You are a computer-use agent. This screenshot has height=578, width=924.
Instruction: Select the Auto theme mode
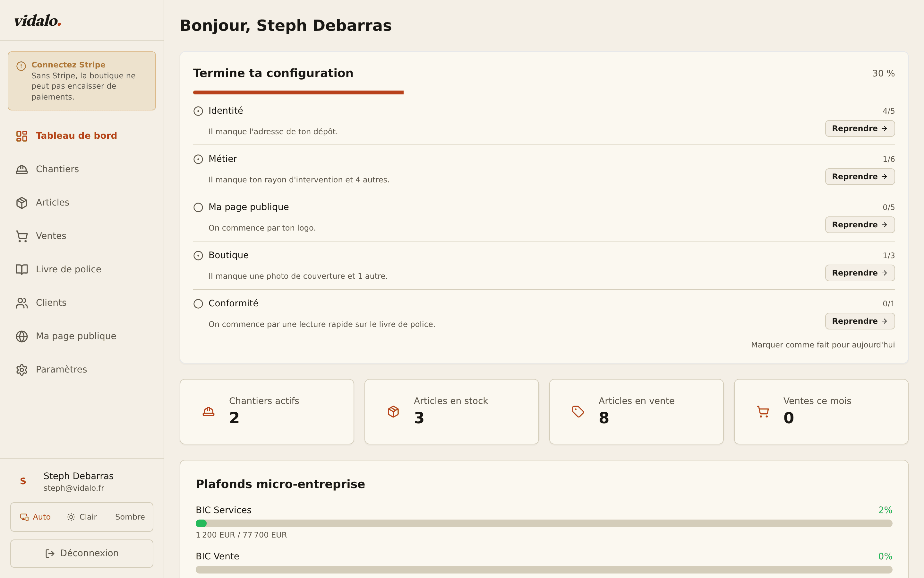(35, 517)
